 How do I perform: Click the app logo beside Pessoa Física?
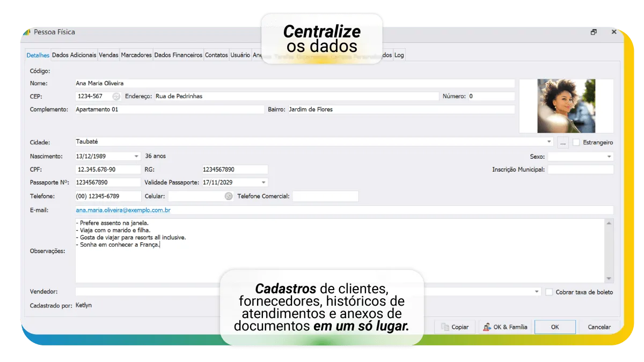point(27,32)
